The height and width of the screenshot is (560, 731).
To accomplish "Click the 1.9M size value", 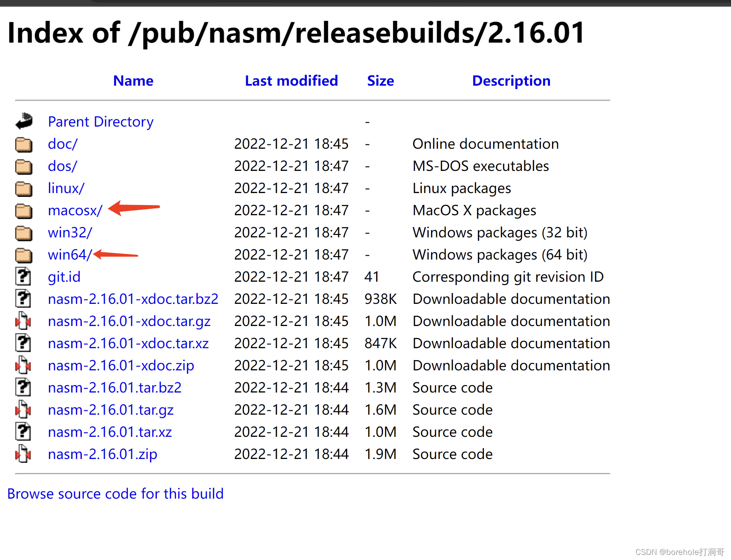I will pyautogui.click(x=380, y=454).
